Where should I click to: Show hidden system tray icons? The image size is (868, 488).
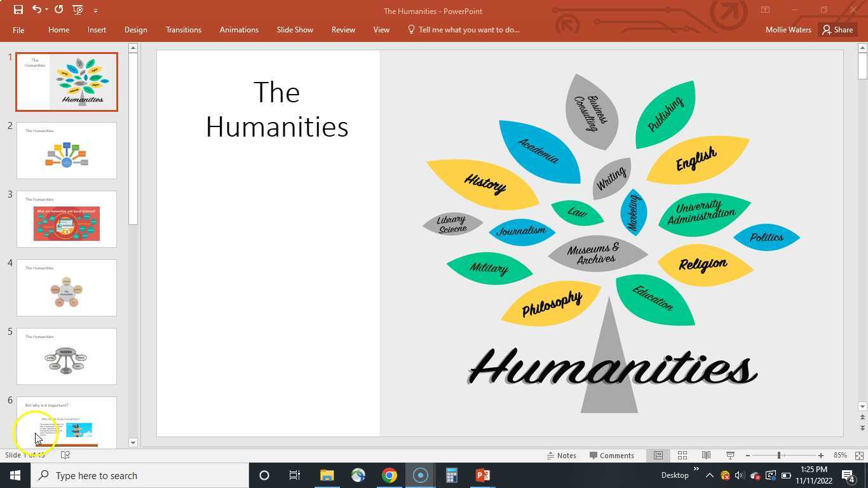(x=710, y=475)
